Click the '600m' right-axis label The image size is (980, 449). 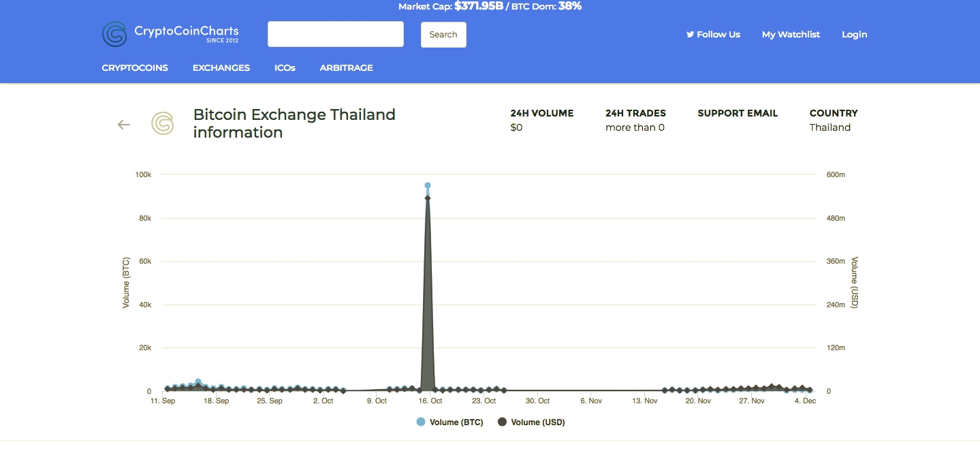click(x=836, y=174)
